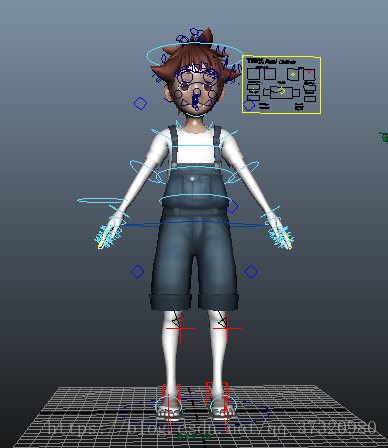Viewport: 388px width, 448px height.
Task: Select small yellow circle control in face panel
Action: tap(293, 74)
